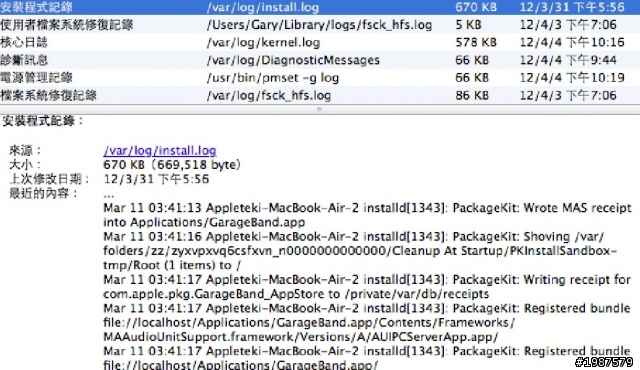This screenshot has height=370, width=640.
Task: Click the 578 KB size cell
Action: 476,42
